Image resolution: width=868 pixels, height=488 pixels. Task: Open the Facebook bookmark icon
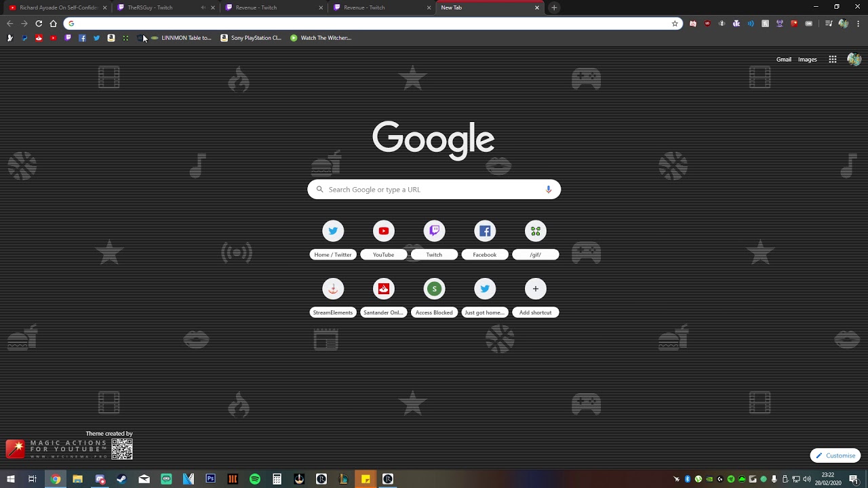82,38
